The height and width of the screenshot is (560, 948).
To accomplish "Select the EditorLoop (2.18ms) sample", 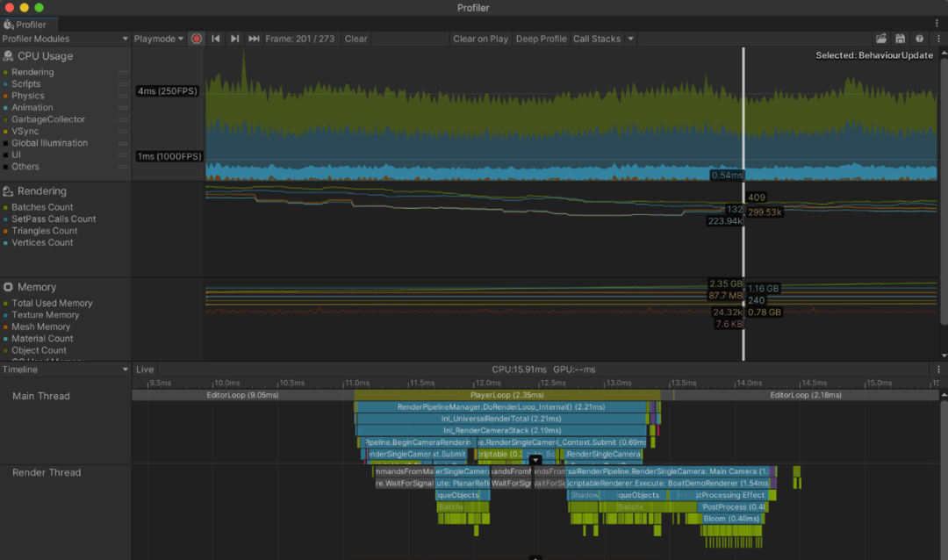I will click(806, 395).
